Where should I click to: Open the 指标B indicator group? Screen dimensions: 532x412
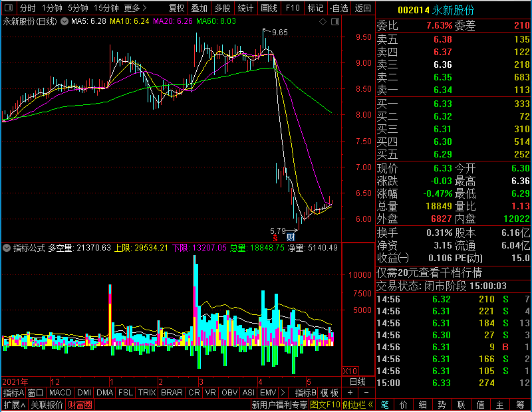[306, 393]
